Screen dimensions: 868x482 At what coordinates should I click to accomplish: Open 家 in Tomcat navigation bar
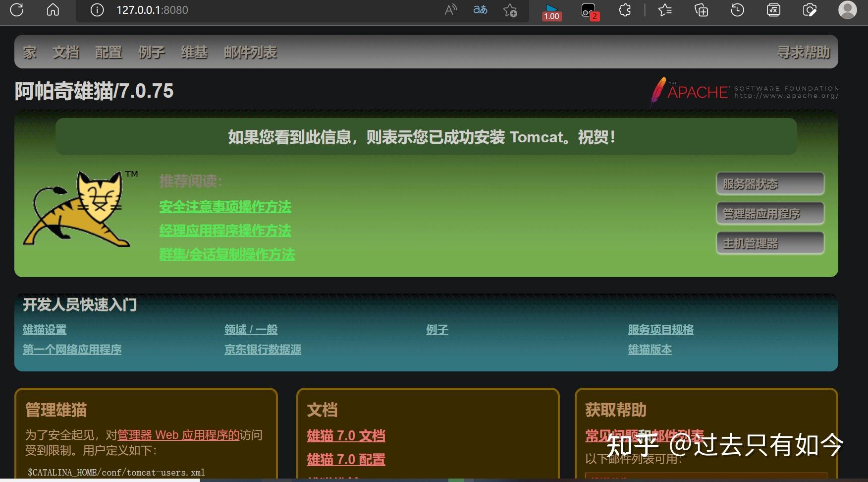(30, 52)
